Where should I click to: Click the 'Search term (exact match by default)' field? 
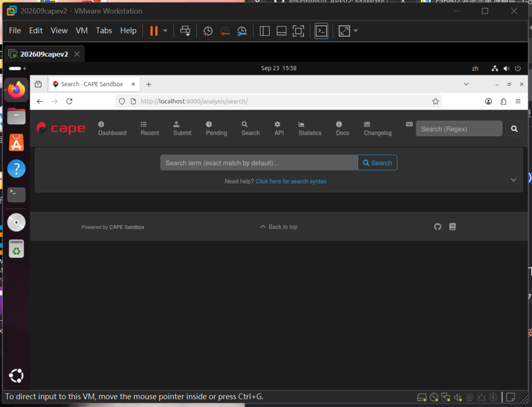click(259, 163)
